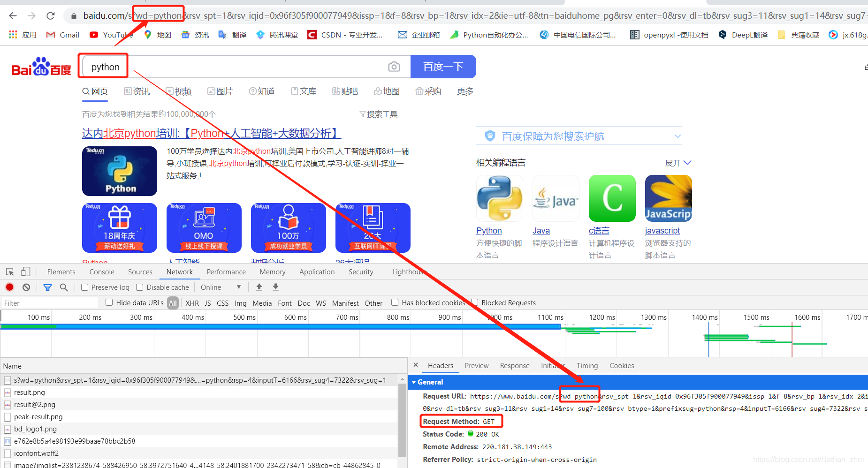Open the 达内北京python培训 result link
Screen dimensions: 868x468
pos(212,133)
